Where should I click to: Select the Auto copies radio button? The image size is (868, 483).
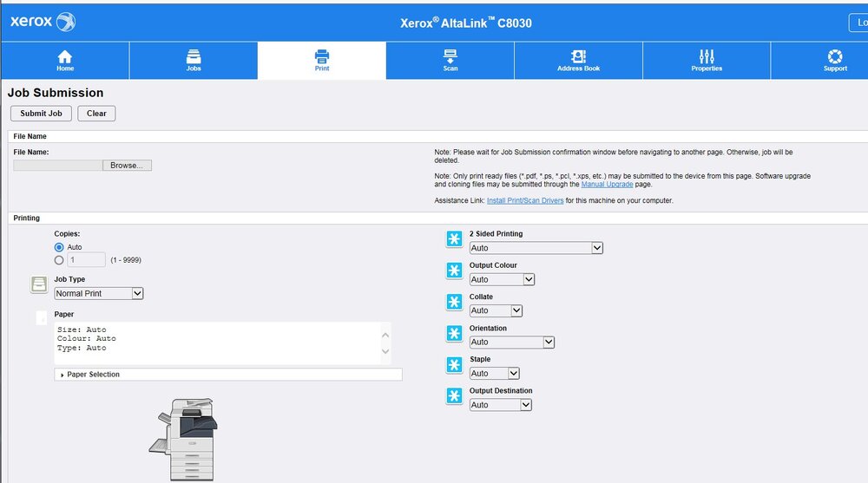59,247
